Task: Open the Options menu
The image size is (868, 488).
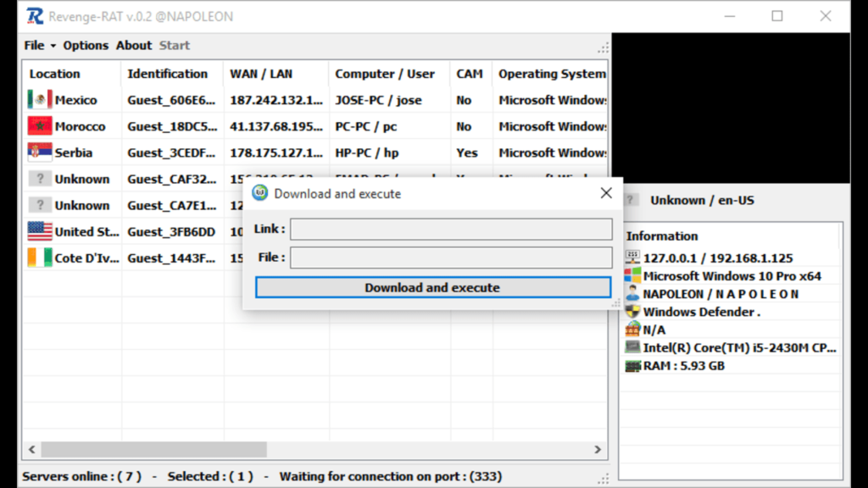Action: [x=86, y=46]
